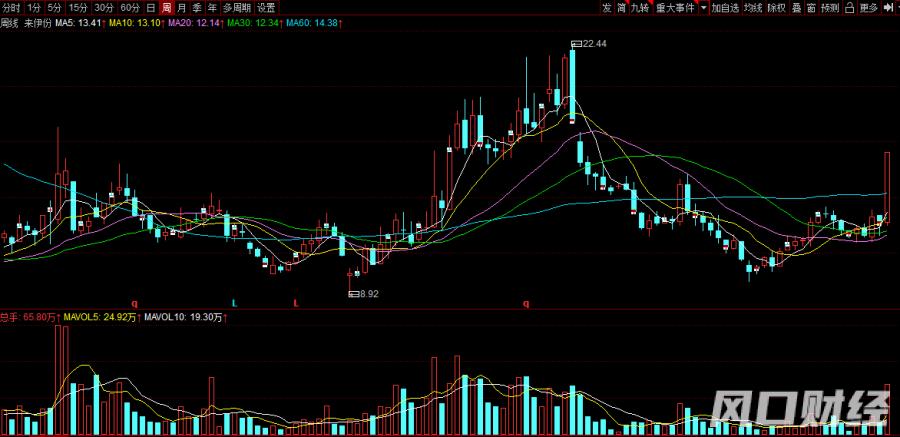This screenshot has height=437, width=900.
Task: Click the 预测 forecast button
Action: [x=830, y=8]
